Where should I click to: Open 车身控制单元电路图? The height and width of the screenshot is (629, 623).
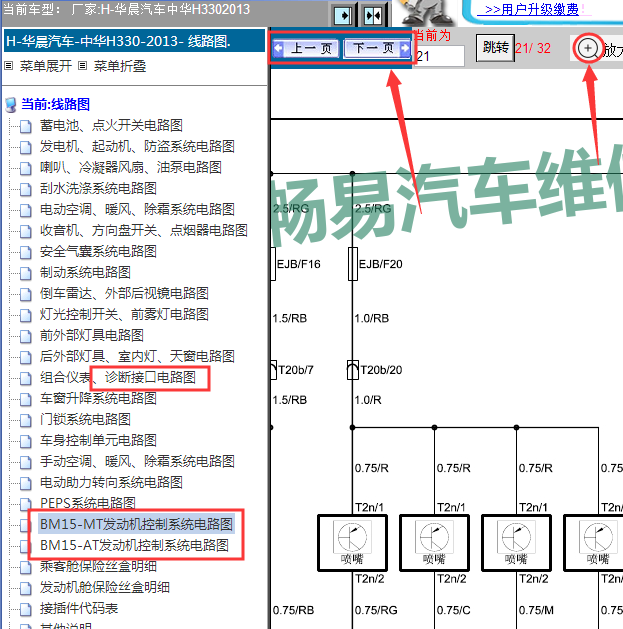click(x=98, y=440)
